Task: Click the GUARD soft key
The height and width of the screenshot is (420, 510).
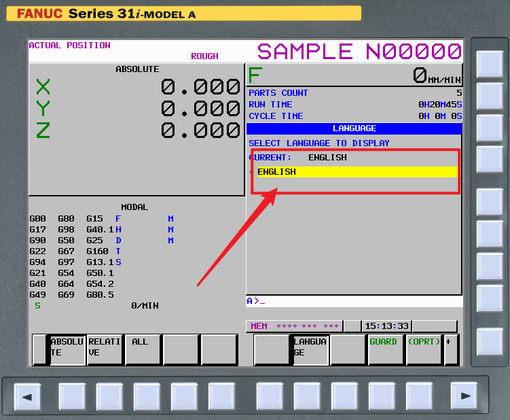Action: pos(385,349)
